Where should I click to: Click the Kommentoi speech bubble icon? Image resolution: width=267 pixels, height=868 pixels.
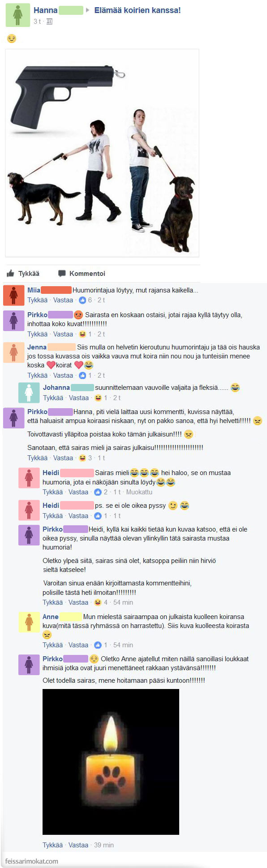click(x=62, y=273)
